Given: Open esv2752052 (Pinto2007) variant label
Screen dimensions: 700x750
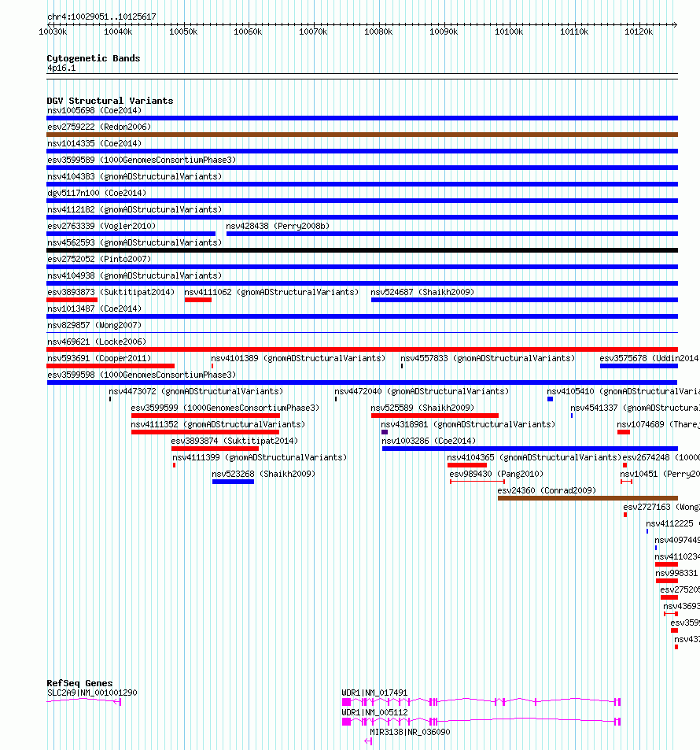Looking at the screenshot, I should click(x=99, y=259).
